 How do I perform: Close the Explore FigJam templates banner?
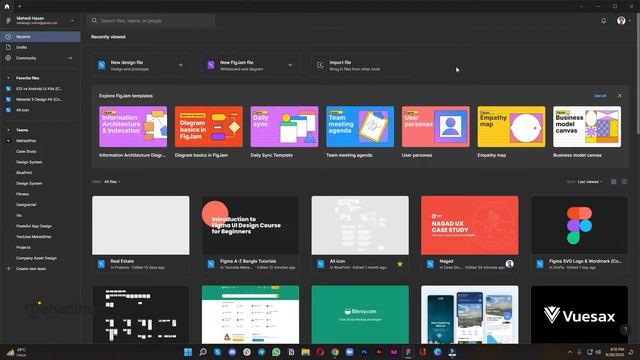(x=620, y=96)
